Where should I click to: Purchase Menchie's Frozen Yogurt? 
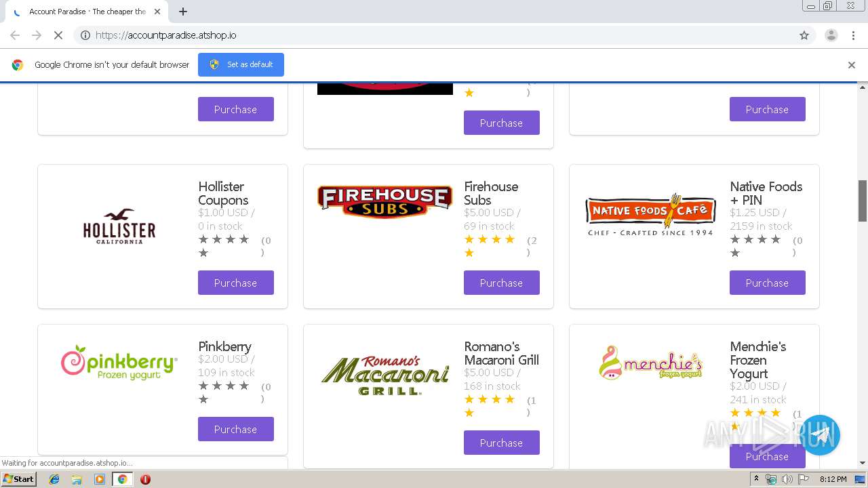[x=767, y=456]
